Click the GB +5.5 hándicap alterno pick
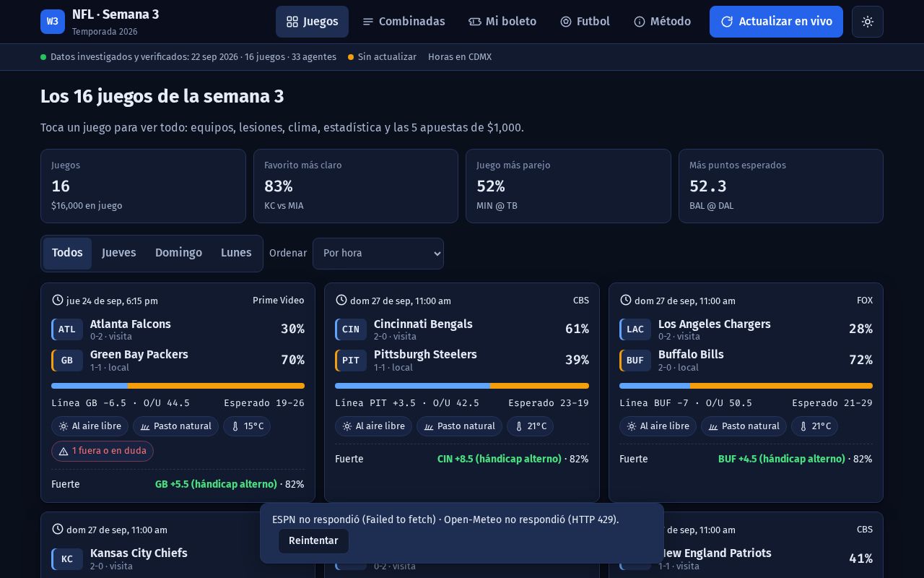This screenshot has height=578, width=924. point(216,484)
